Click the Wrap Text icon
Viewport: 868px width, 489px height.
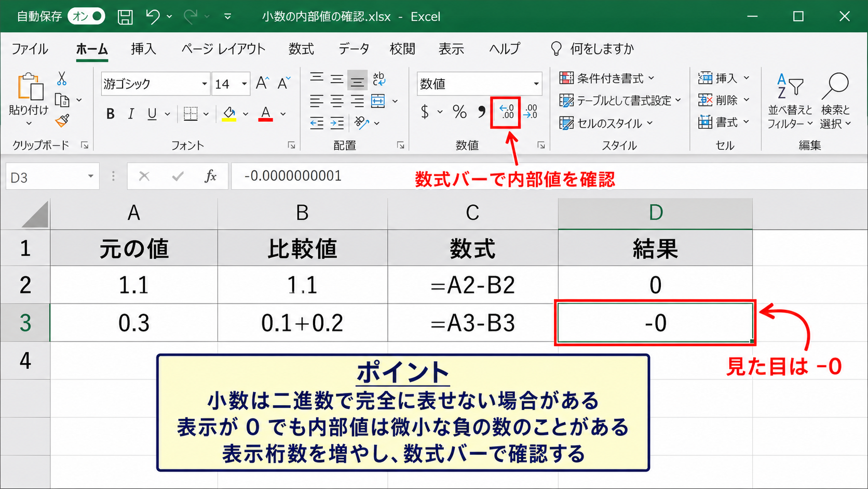coord(379,79)
